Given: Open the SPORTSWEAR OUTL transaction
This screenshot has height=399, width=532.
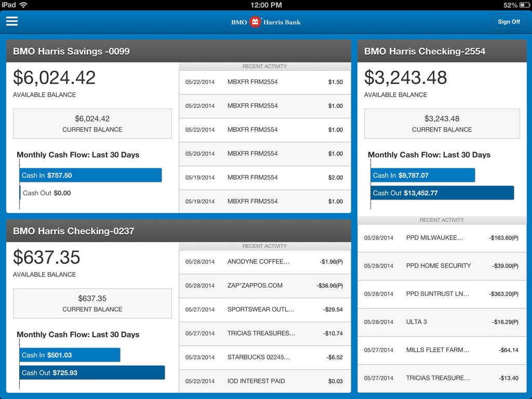Looking at the screenshot, I should click(264, 310).
